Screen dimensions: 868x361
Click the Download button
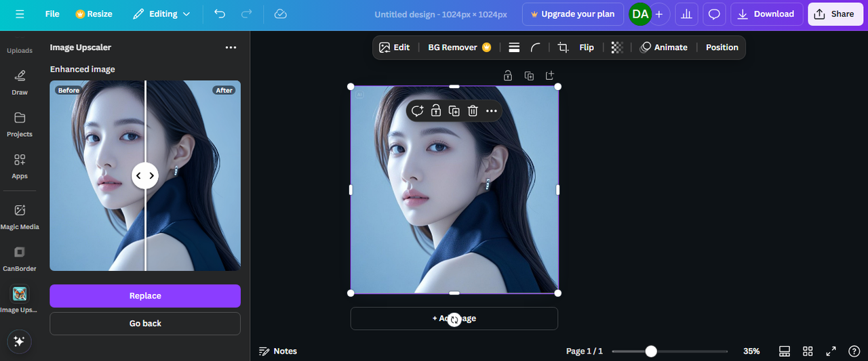pos(767,14)
